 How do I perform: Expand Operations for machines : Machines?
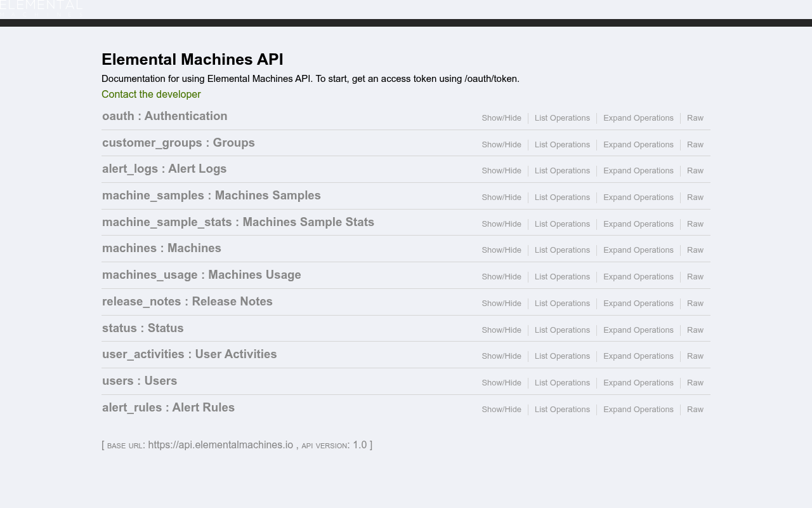[x=638, y=250]
